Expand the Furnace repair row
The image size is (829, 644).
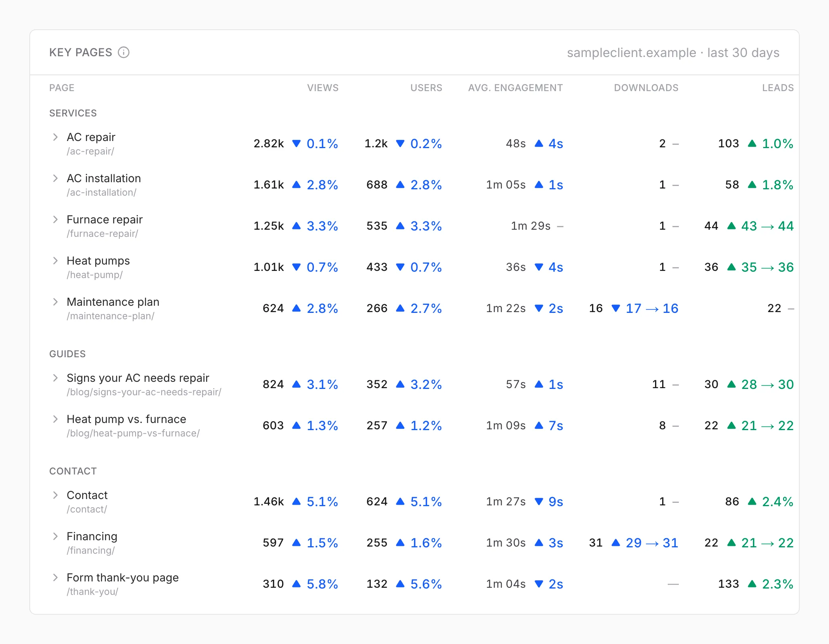tap(55, 219)
